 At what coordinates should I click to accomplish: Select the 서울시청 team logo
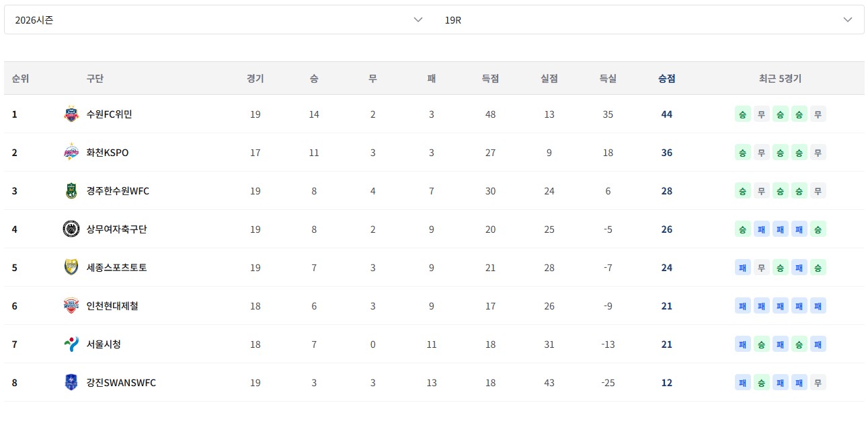pyautogui.click(x=71, y=344)
